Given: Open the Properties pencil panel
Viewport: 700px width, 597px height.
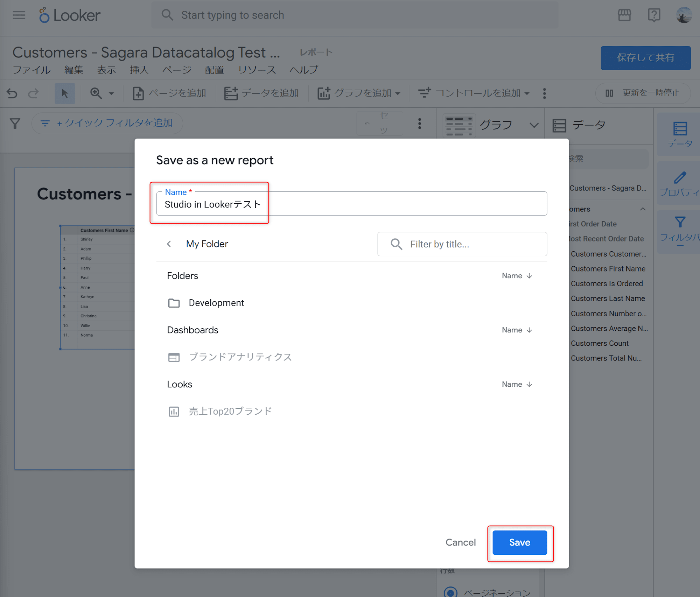Looking at the screenshot, I should [x=680, y=183].
